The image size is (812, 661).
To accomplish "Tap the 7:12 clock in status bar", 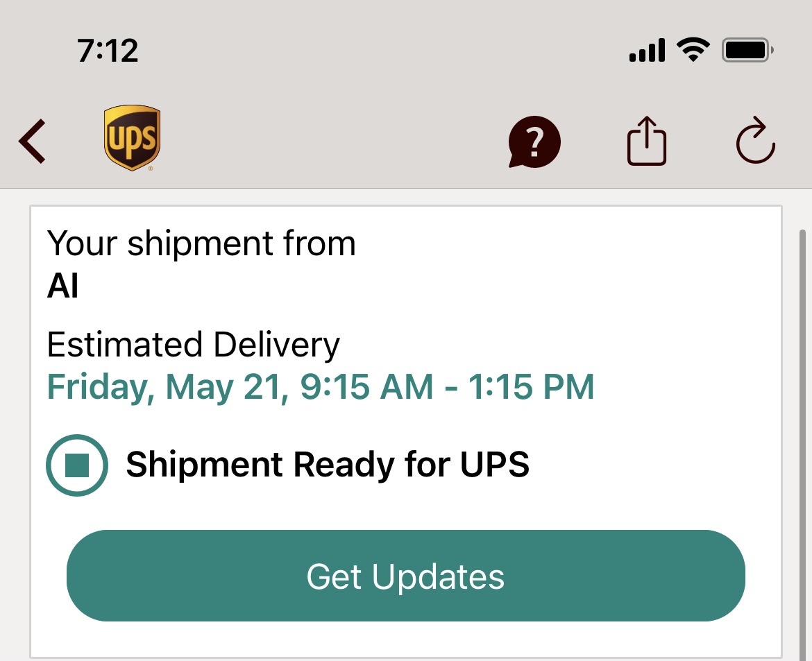I will [x=108, y=51].
